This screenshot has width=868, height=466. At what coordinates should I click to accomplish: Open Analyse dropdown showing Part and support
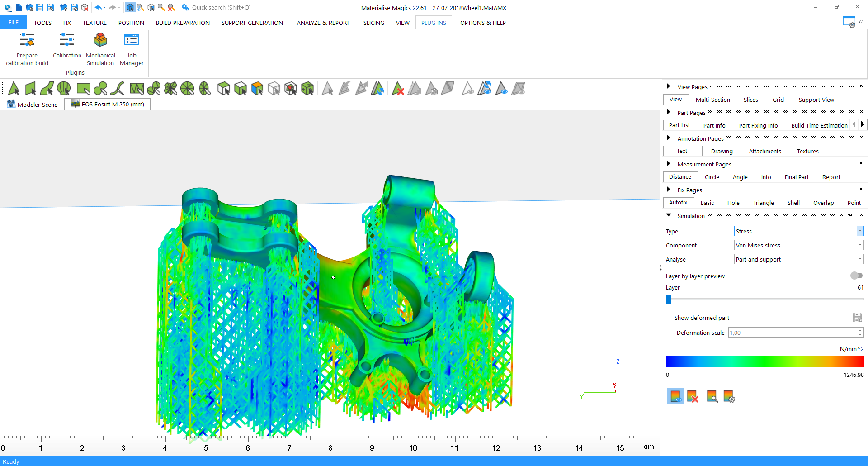[798, 259]
